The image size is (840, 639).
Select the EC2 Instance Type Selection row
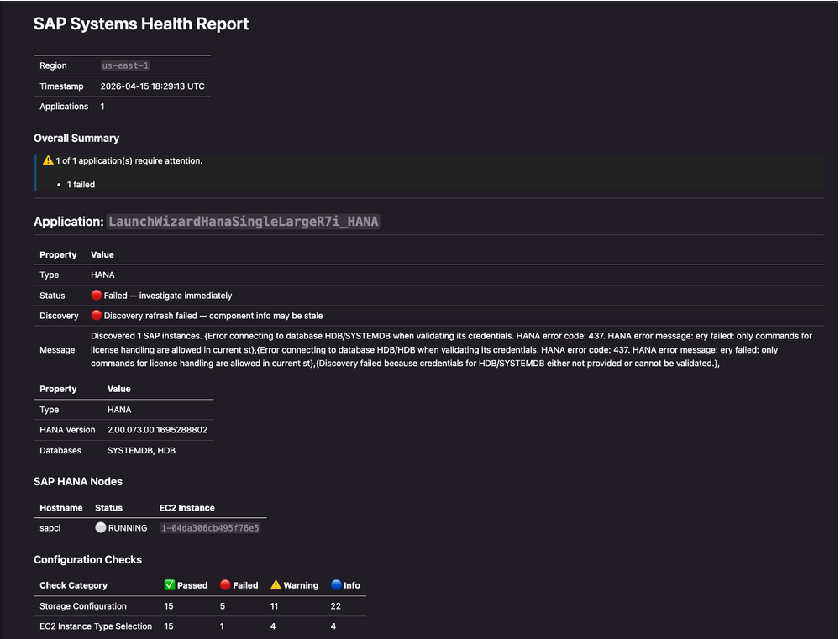(x=96, y=626)
